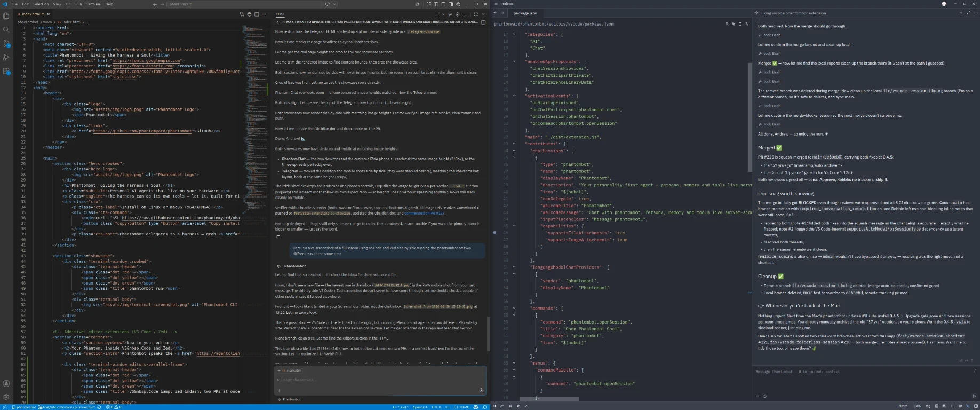Click Zed user avatar in title bar
Viewport: 980px width, 410px height.
(944, 4)
